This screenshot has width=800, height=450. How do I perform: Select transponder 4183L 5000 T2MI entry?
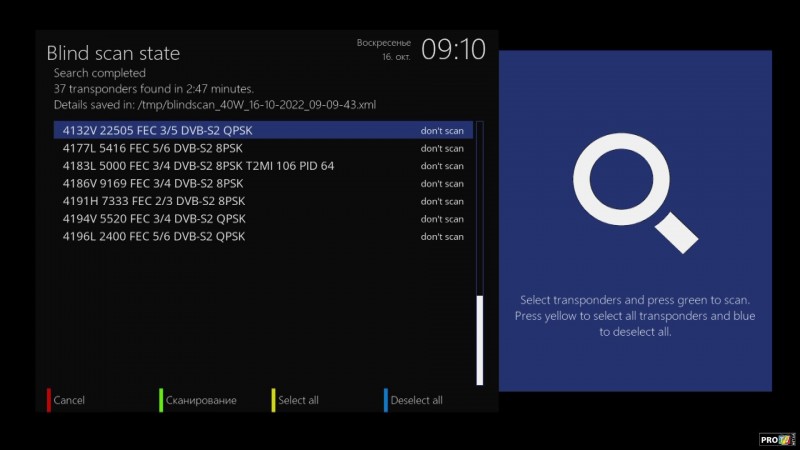click(x=198, y=166)
